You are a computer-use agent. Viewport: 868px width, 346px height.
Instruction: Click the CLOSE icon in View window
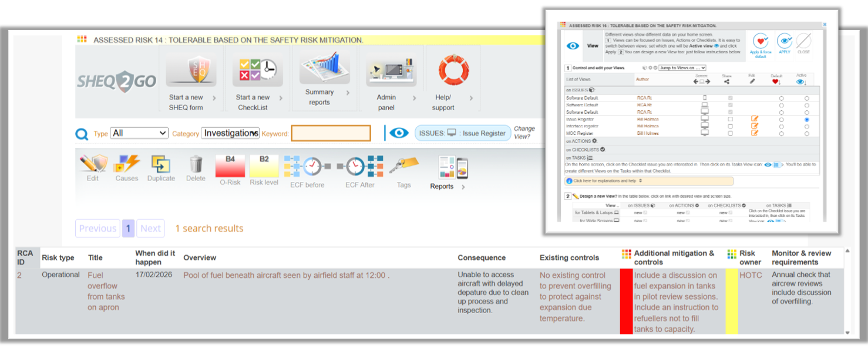point(803,41)
